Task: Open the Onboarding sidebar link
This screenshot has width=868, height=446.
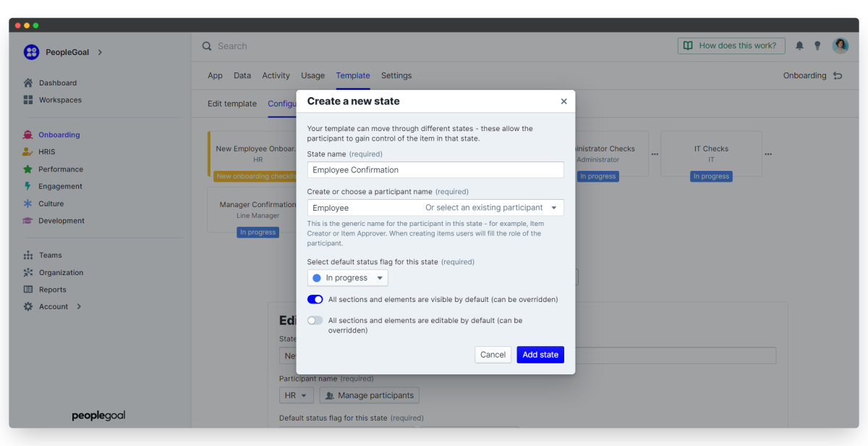Action: point(59,135)
